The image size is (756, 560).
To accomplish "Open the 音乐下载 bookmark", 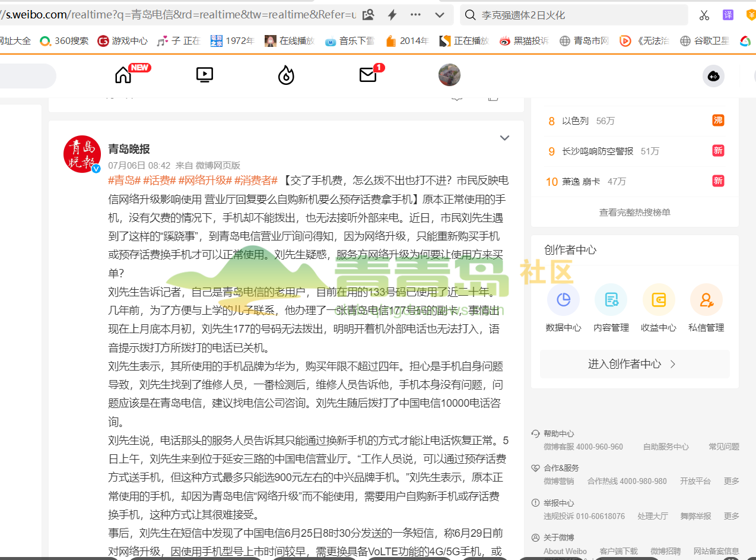I will 350,41.
